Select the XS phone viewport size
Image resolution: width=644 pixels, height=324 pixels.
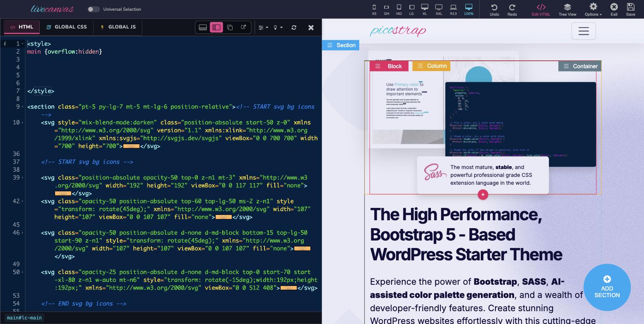click(374, 10)
